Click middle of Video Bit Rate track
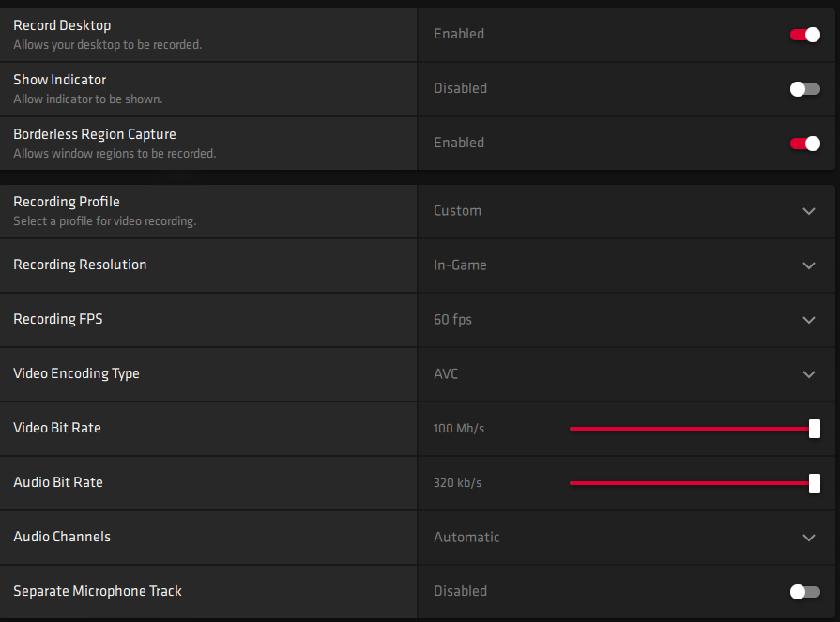The height and width of the screenshot is (622, 840). [x=692, y=429]
